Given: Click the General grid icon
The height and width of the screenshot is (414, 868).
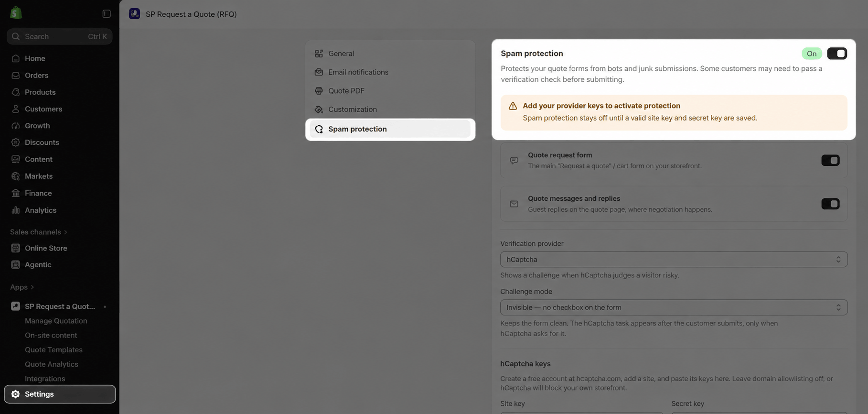Looking at the screenshot, I should click(x=319, y=54).
